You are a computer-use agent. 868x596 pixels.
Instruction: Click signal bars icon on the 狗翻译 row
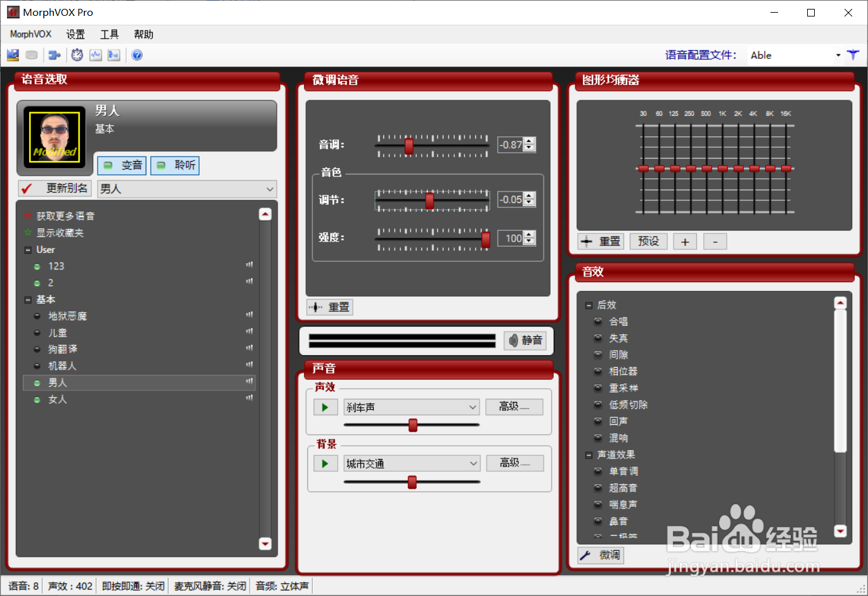250,348
